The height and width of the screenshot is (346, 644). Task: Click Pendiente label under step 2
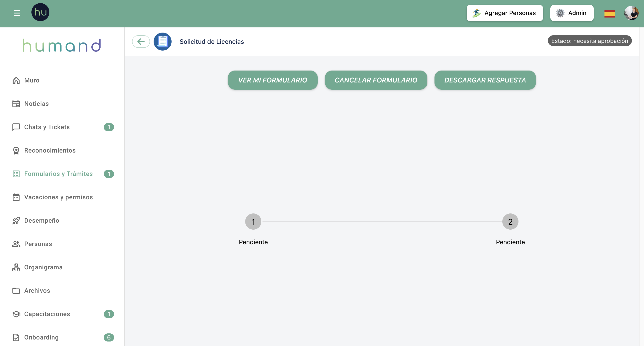point(510,242)
